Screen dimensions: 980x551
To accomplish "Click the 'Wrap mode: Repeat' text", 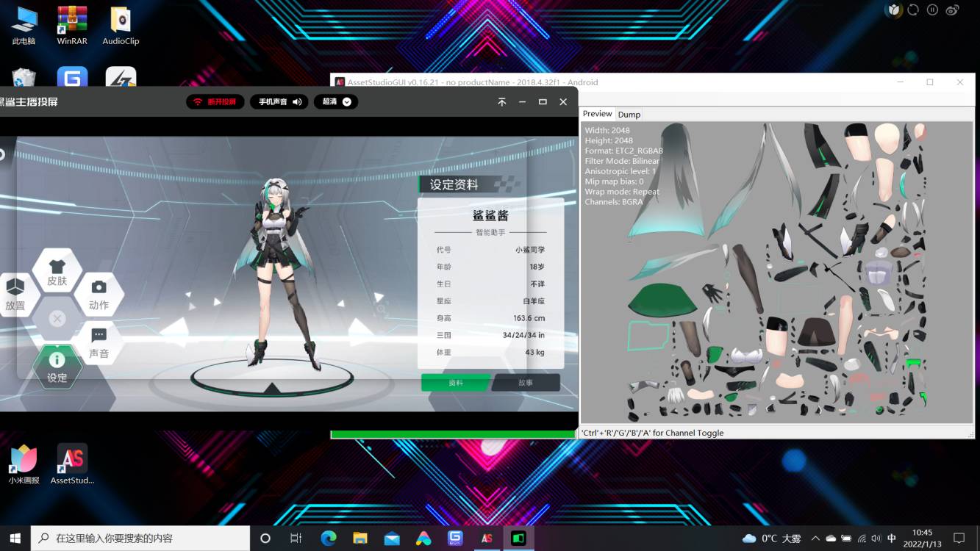I will 622,192.
